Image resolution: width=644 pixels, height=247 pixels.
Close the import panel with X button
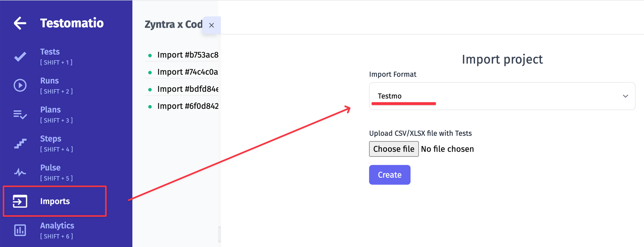212,25
